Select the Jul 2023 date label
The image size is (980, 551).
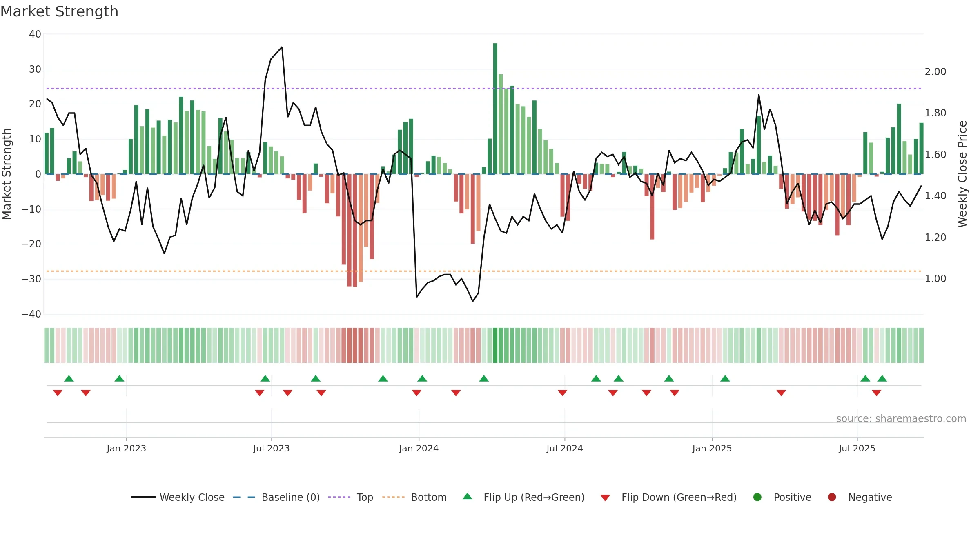coord(271,448)
